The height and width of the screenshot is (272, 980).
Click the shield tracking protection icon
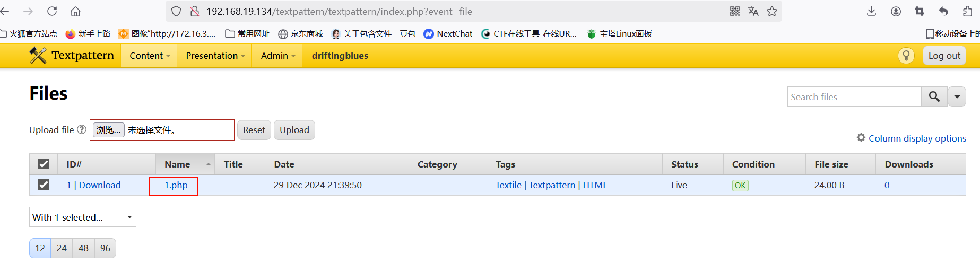coord(176,11)
